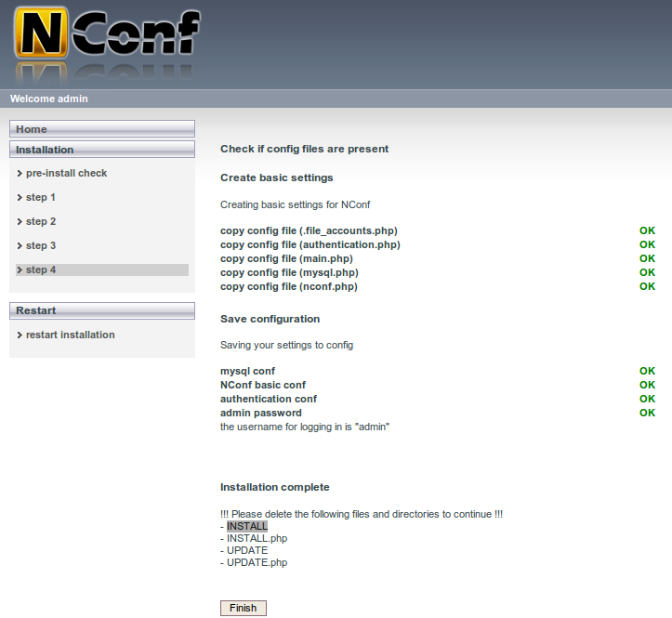Click arrow icon beside restart installation

coord(20,335)
